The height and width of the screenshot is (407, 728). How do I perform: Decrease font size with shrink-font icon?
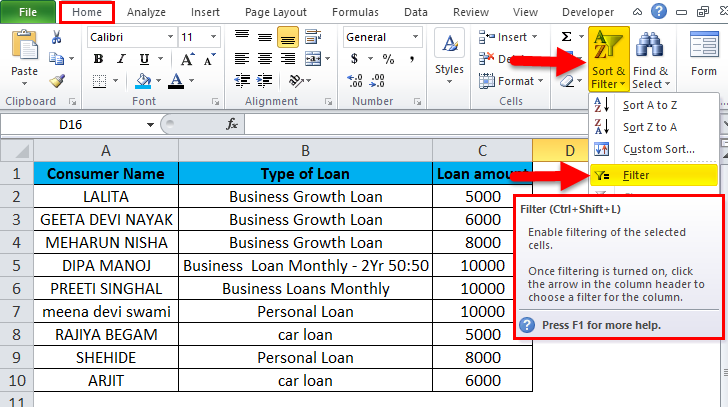click(209, 59)
